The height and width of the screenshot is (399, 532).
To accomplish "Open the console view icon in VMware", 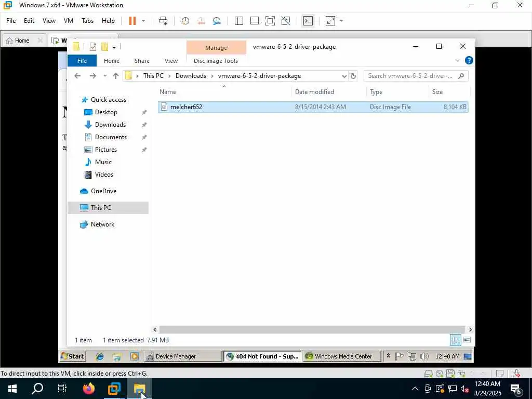I will pos(308,21).
